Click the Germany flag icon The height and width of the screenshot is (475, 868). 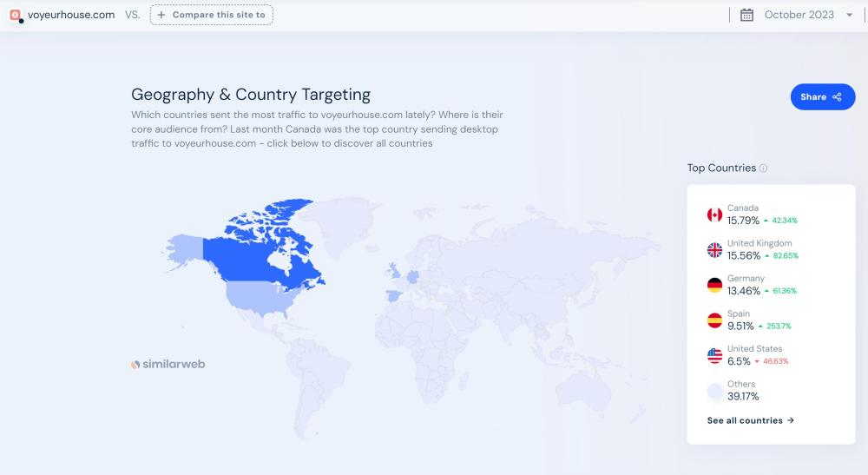point(714,285)
